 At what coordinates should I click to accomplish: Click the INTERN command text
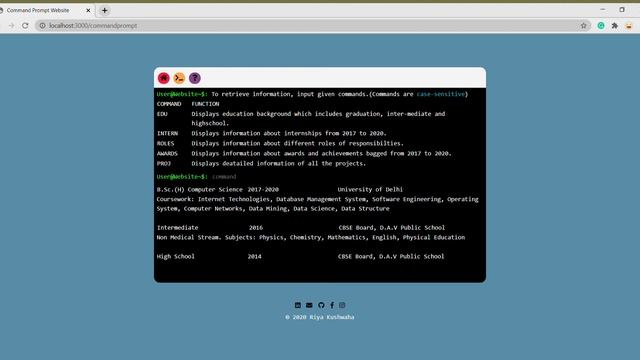pyautogui.click(x=167, y=133)
